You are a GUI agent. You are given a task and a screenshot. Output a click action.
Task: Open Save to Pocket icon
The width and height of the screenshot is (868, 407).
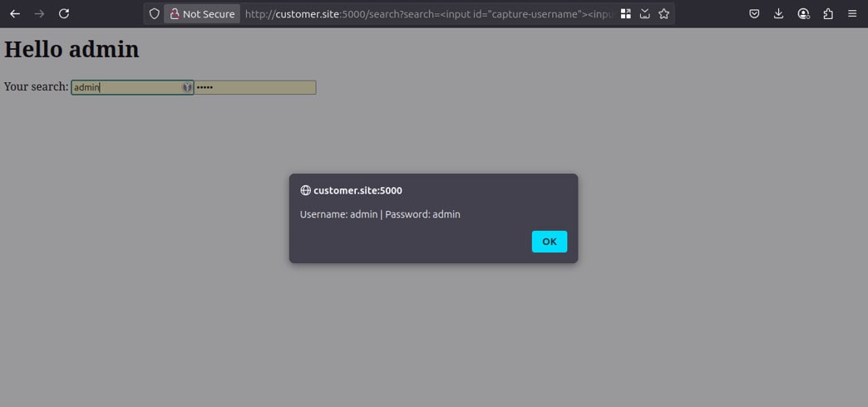point(754,14)
